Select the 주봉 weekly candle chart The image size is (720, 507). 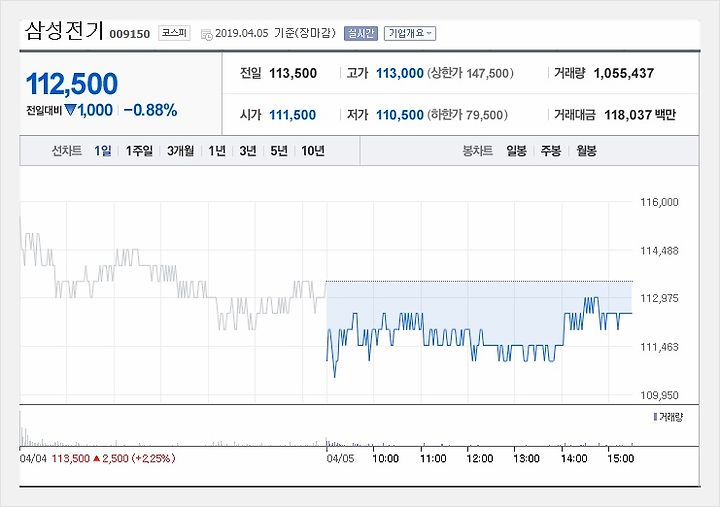pyautogui.click(x=551, y=151)
